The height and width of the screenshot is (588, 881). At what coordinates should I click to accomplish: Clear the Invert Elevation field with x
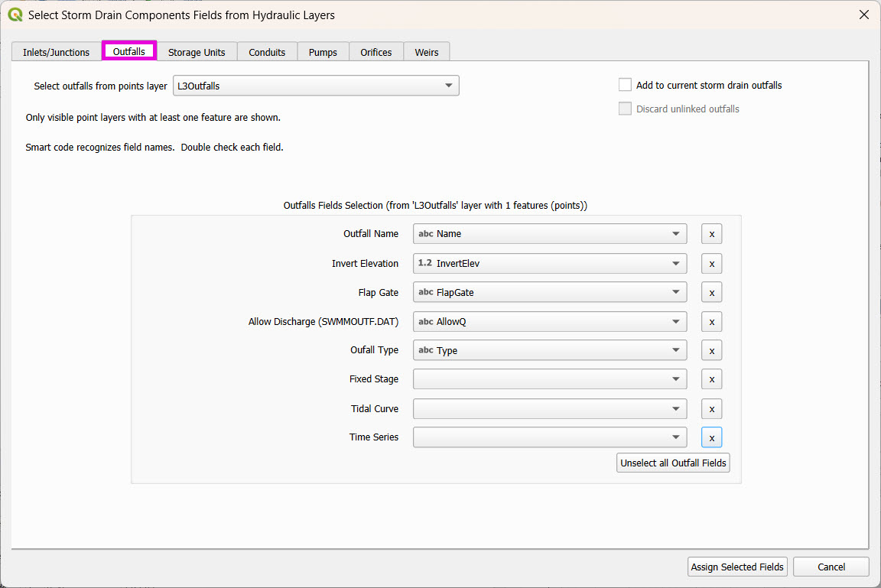(x=711, y=263)
